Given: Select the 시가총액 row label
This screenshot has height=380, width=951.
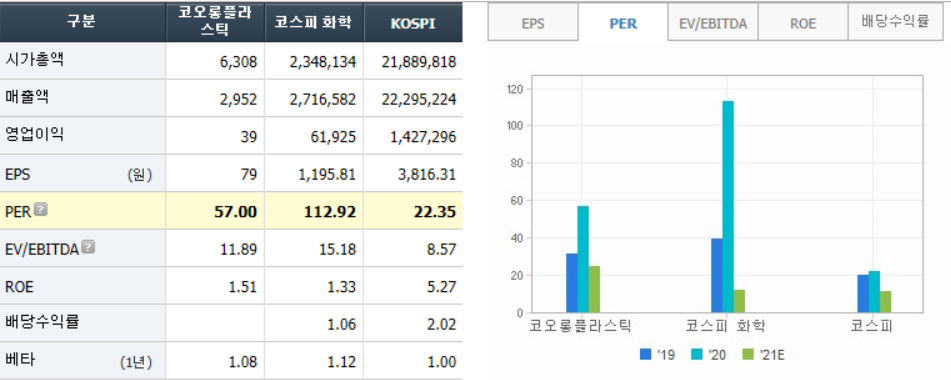Looking at the screenshot, I should [34, 60].
